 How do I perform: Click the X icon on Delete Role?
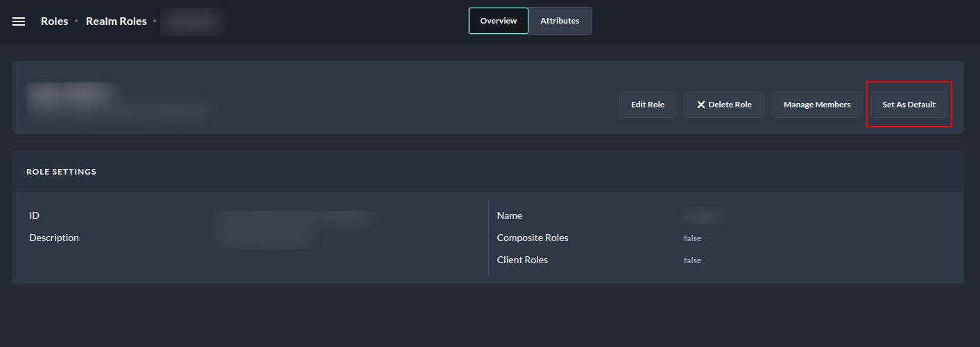click(701, 105)
